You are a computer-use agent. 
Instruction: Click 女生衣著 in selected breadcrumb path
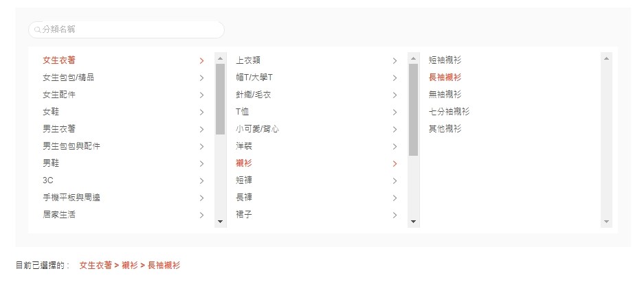click(96, 265)
